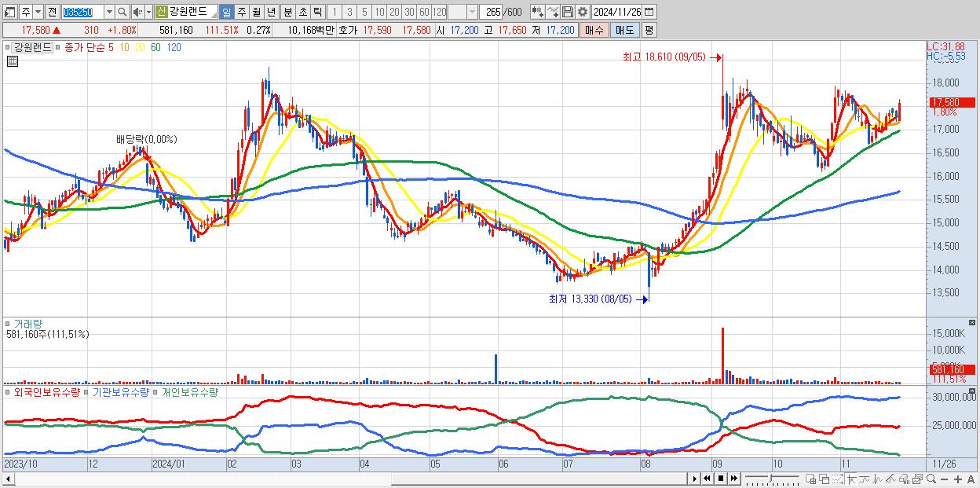Toggle the small square before 강원랜드 legend
This screenshot has width=980, height=488.
[9, 47]
